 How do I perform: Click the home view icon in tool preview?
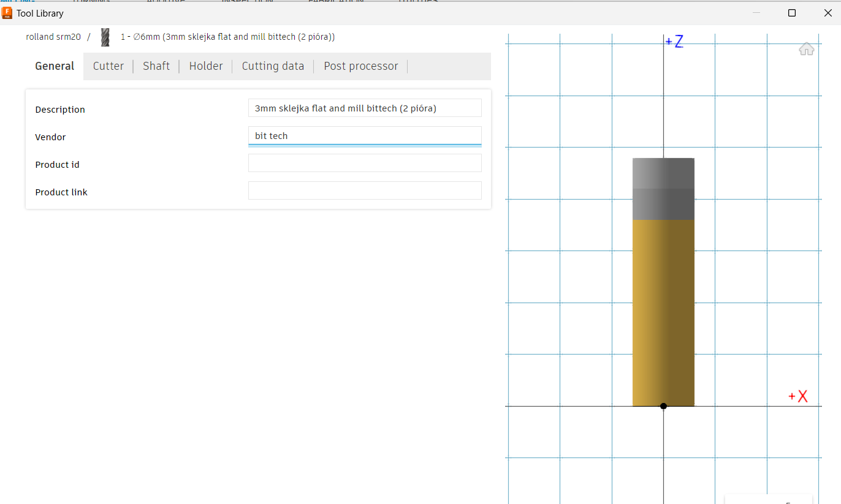pyautogui.click(x=806, y=49)
